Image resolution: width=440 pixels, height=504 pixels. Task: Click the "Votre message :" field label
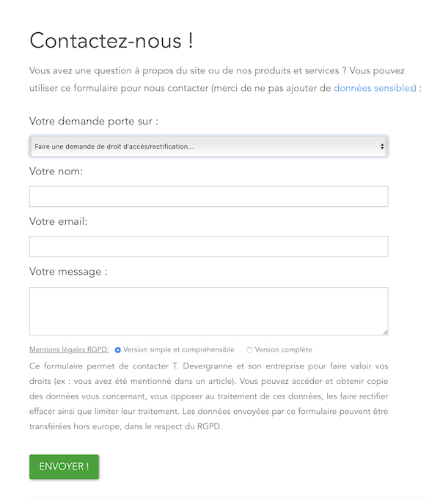pos(68,272)
